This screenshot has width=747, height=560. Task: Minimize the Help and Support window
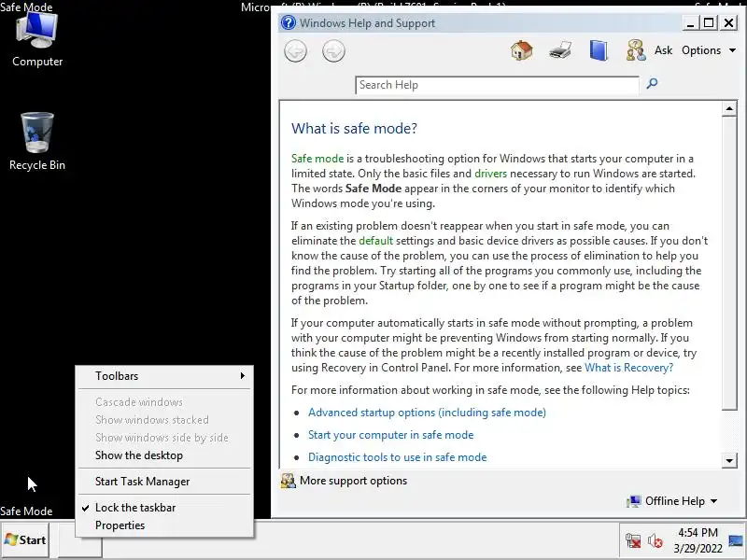(690, 22)
